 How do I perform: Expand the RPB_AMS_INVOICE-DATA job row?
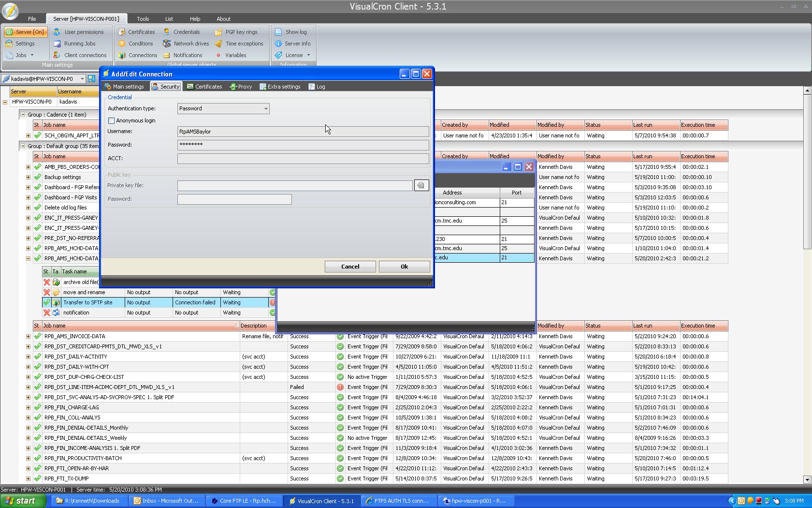[28, 336]
